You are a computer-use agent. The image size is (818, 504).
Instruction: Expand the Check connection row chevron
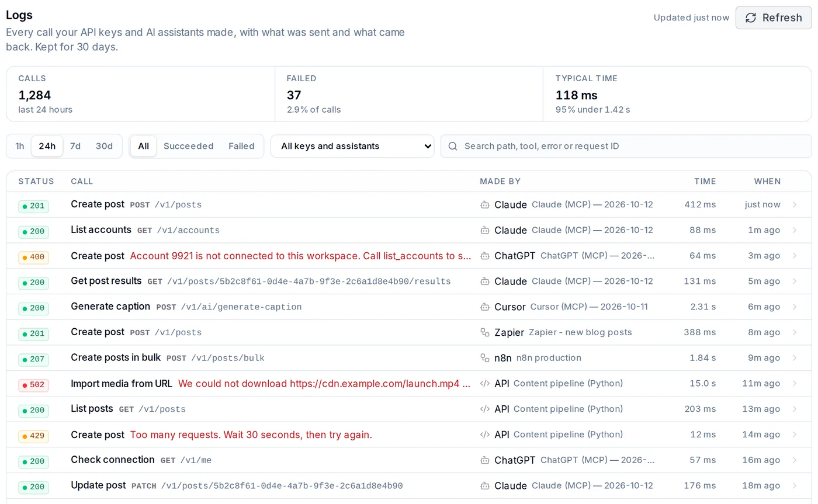click(x=795, y=460)
